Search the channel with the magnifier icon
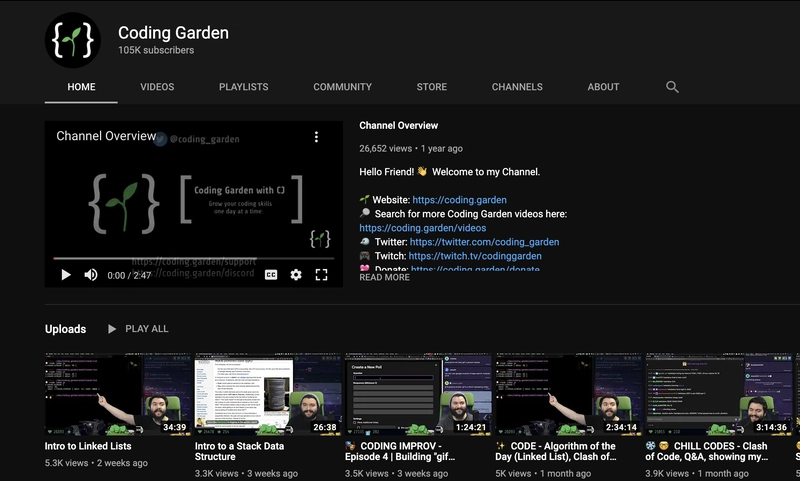Image resolution: width=800 pixels, height=481 pixels. (672, 87)
